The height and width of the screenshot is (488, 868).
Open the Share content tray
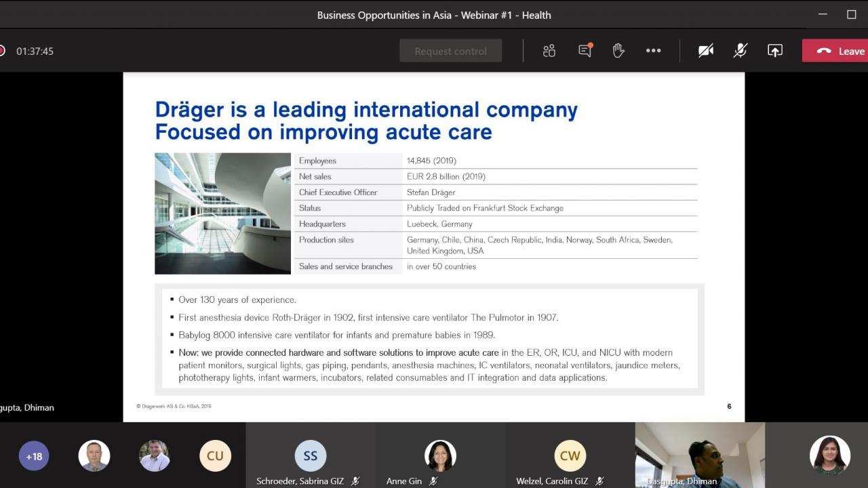[775, 51]
